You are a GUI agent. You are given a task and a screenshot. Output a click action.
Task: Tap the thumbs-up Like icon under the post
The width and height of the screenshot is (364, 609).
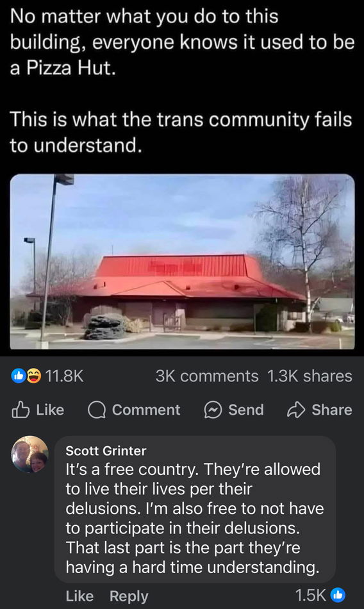(21, 410)
